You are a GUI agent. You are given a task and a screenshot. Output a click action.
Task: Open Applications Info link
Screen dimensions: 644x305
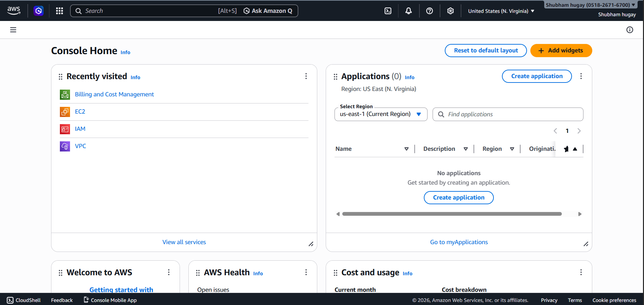pos(410,77)
